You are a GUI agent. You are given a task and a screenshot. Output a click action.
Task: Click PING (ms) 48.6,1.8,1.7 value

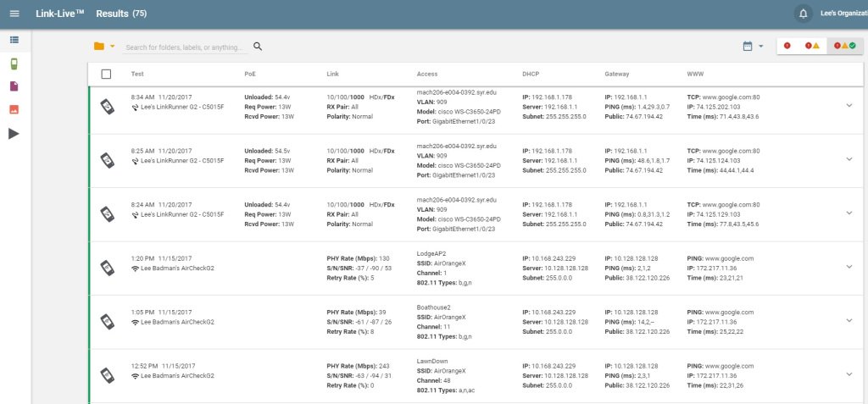[637, 160]
